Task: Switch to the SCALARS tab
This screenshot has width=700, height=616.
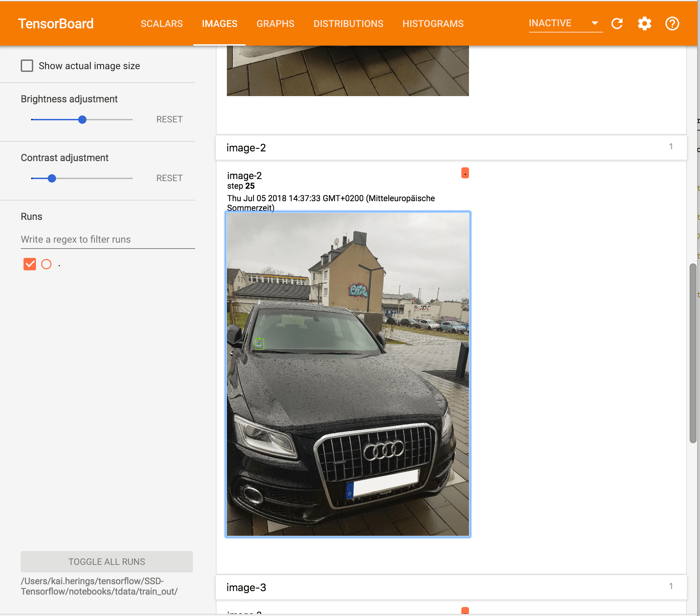Action: 162,24
